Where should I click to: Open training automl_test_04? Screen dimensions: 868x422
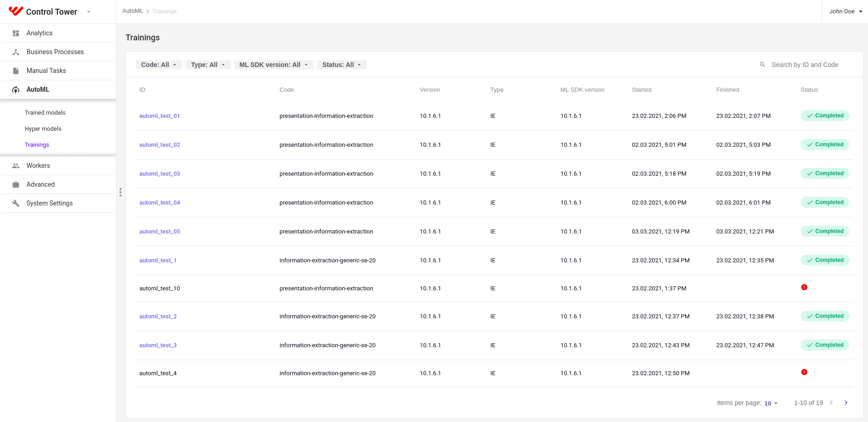pyautogui.click(x=159, y=203)
